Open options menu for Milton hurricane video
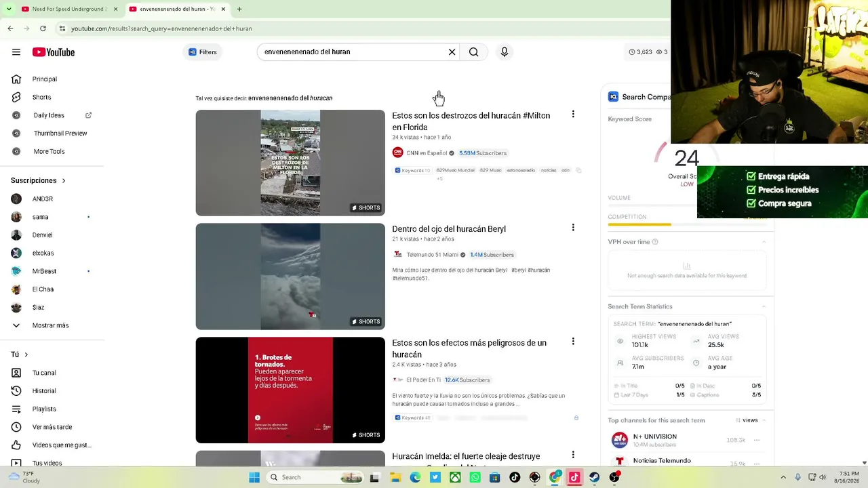 pos(573,115)
